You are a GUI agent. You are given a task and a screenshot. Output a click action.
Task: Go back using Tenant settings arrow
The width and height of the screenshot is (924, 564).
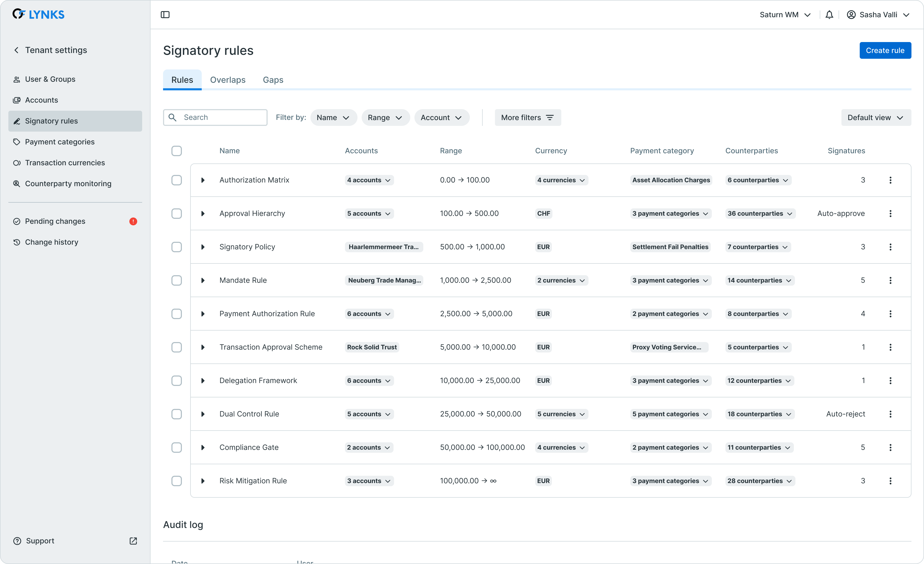[16, 50]
